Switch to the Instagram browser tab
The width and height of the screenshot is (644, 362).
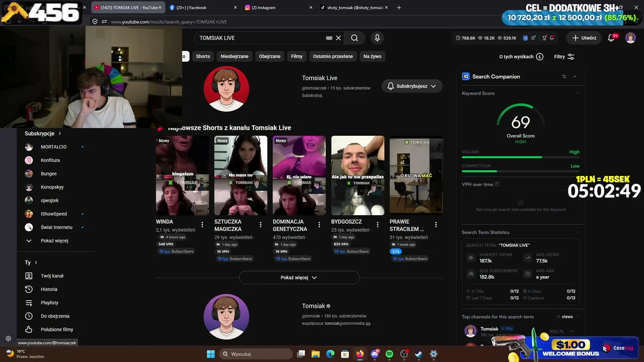point(277,8)
